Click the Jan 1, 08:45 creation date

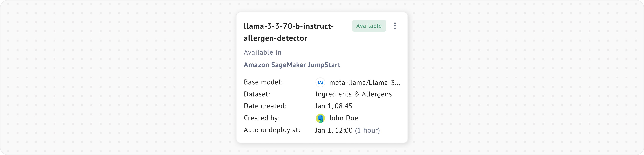[333, 106]
